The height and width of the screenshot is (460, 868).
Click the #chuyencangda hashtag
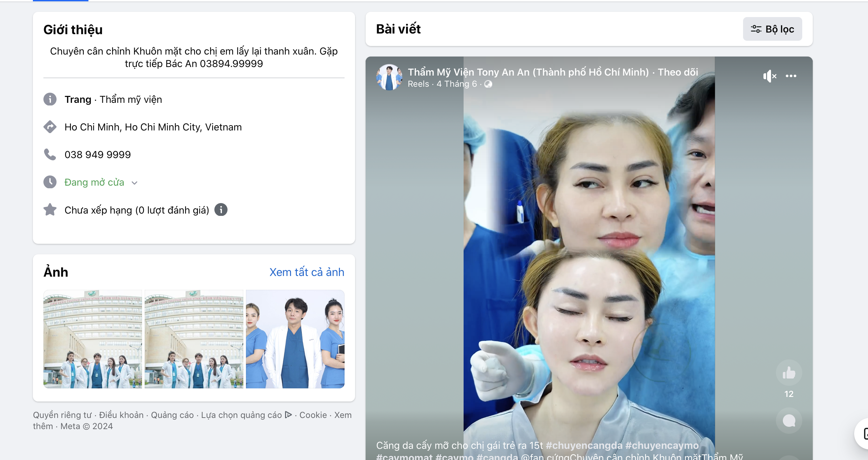[x=584, y=445]
